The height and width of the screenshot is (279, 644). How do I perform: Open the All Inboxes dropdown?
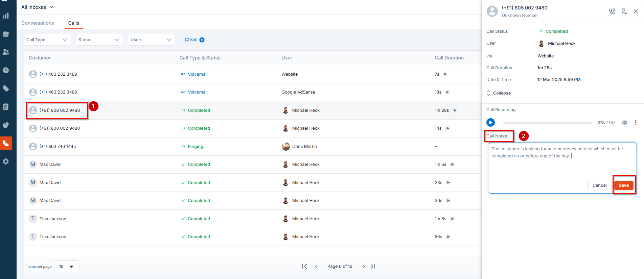coord(37,7)
